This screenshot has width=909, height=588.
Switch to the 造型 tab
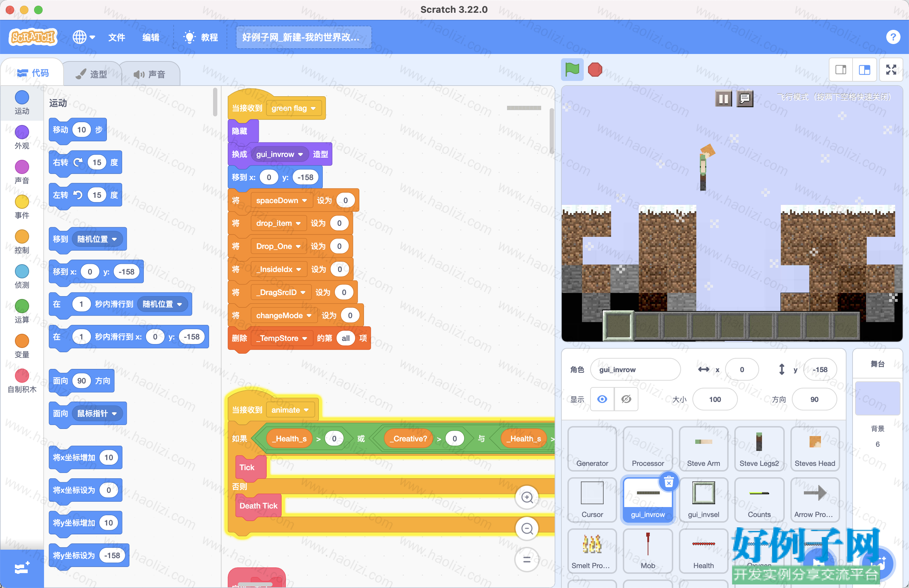click(x=92, y=74)
